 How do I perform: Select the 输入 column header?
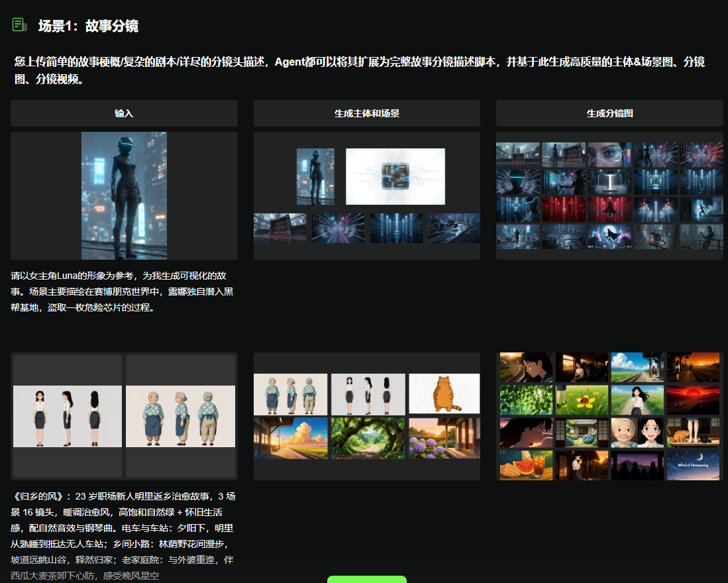point(124,113)
